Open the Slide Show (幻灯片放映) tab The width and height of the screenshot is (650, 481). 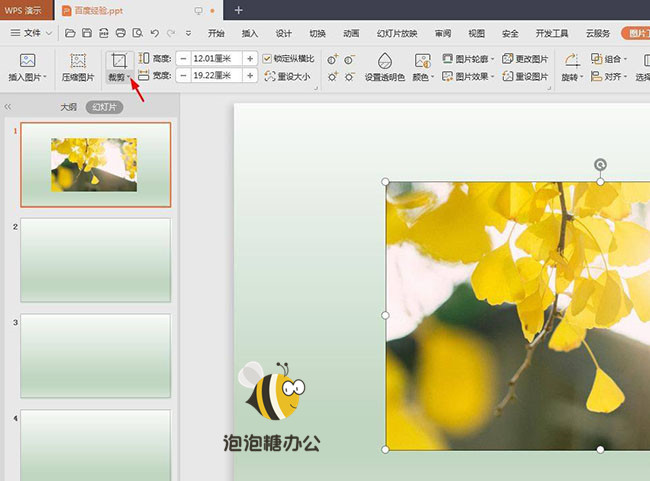click(x=396, y=33)
